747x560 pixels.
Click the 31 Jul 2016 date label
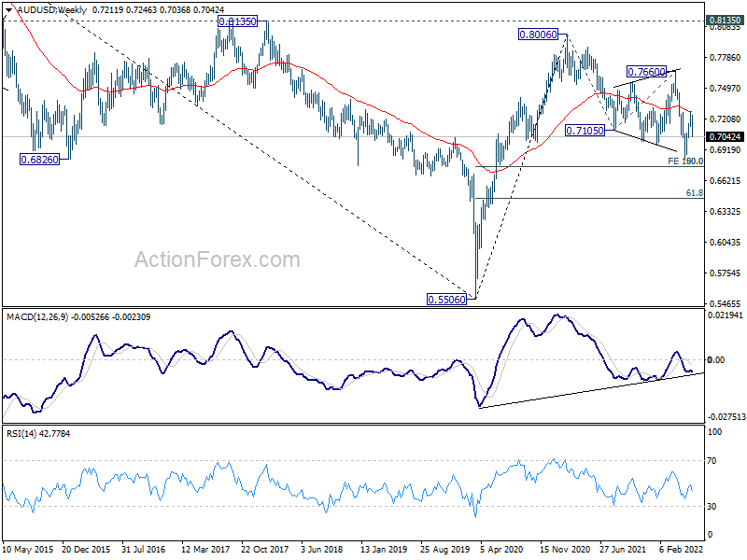143,550
